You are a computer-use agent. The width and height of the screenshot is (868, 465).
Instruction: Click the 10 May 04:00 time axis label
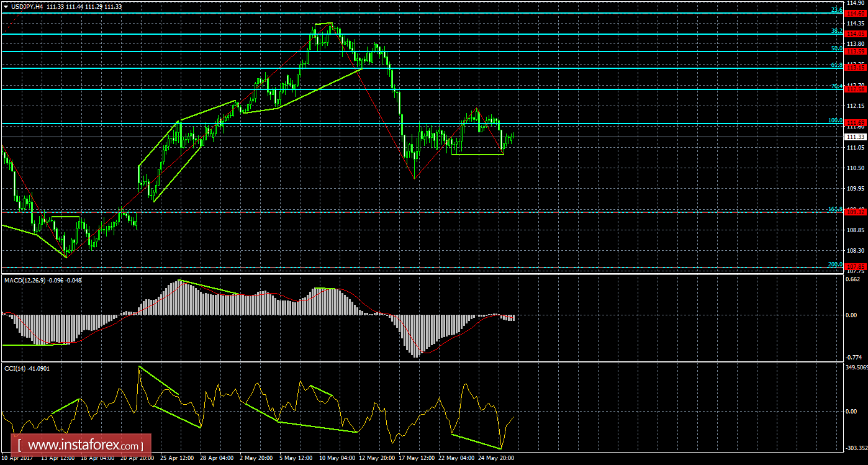point(338,458)
